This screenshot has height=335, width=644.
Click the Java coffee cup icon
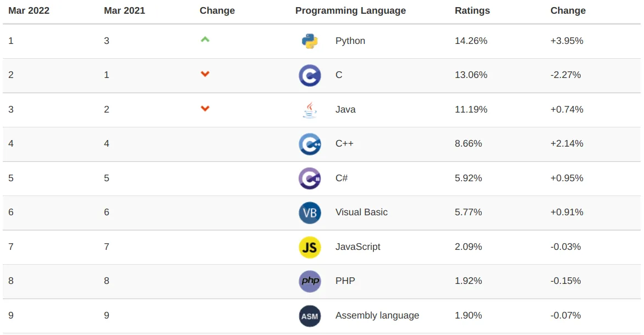point(310,110)
